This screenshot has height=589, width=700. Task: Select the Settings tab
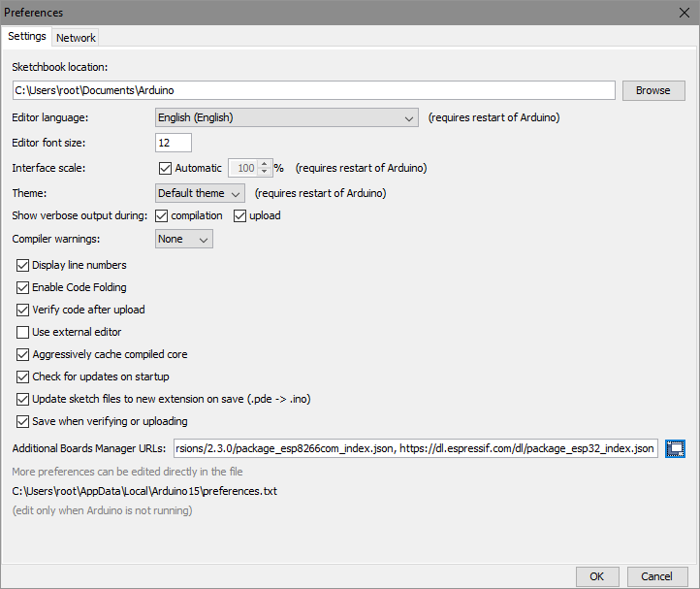tap(27, 36)
